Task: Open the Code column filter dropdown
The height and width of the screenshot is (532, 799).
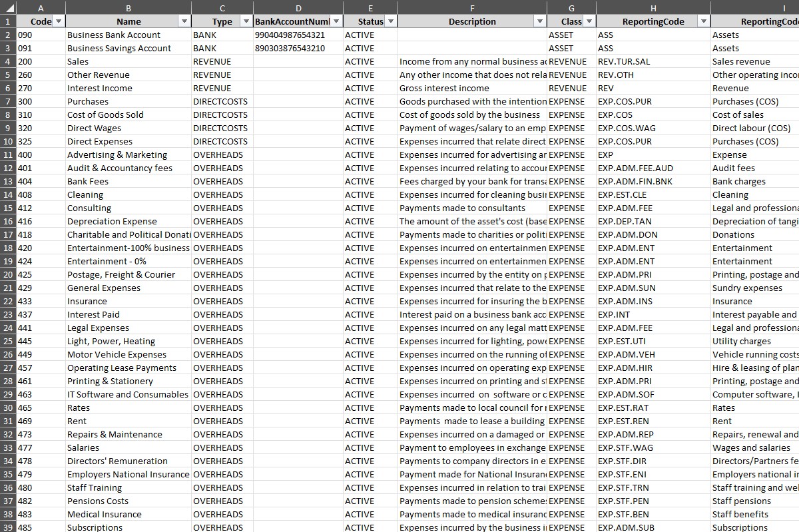Action: tap(59, 21)
